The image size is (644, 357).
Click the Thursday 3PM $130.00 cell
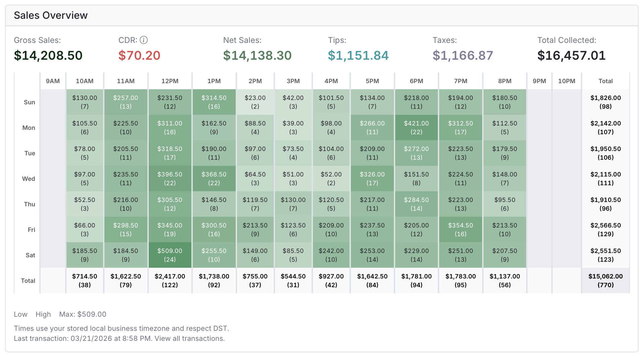coord(293,204)
